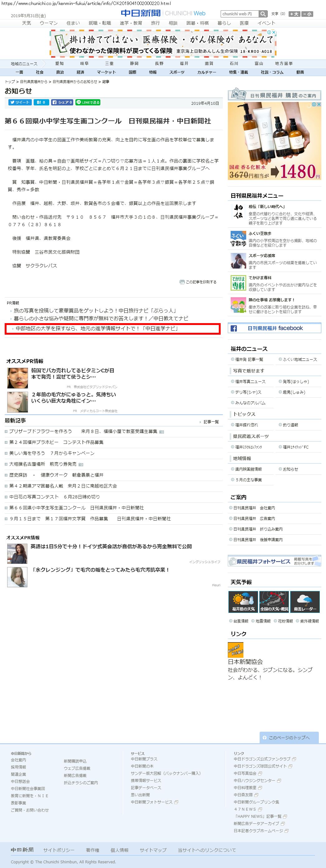Open the 天気 top navigation link

click(26, 23)
